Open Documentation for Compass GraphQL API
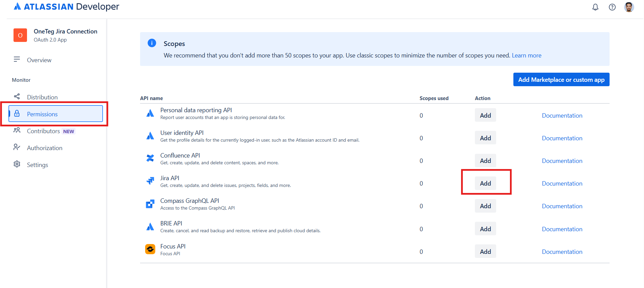 point(562,206)
